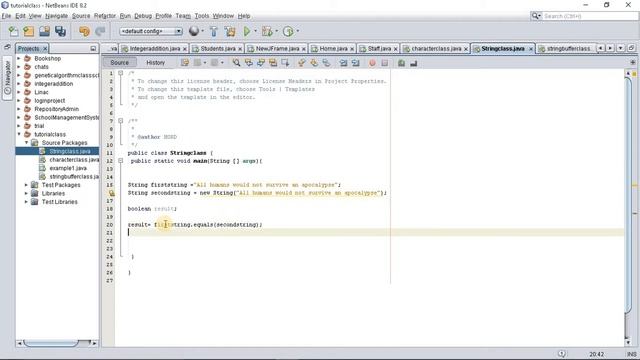Select characterclass.java in project tree
The height and width of the screenshot is (360, 640).
point(74,160)
